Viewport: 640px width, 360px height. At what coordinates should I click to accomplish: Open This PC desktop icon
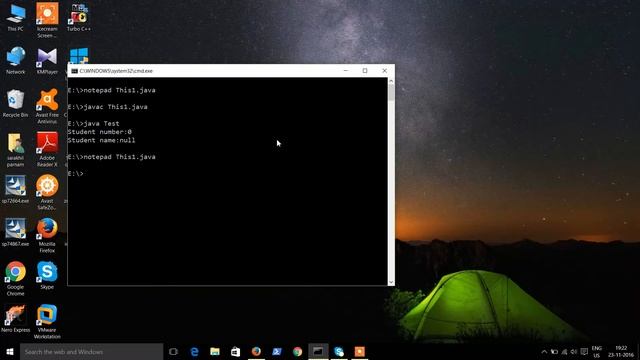pos(16,18)
